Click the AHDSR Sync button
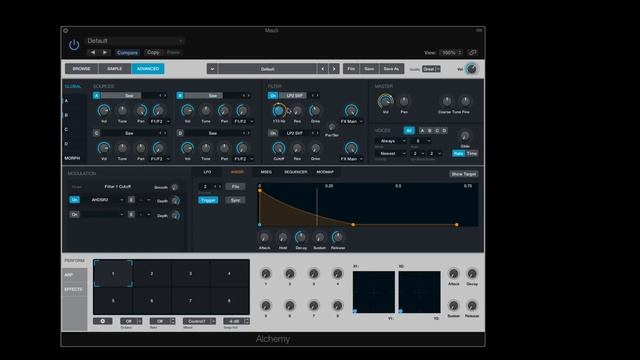The width and height of the screenshot is (640, 360). 236,200
